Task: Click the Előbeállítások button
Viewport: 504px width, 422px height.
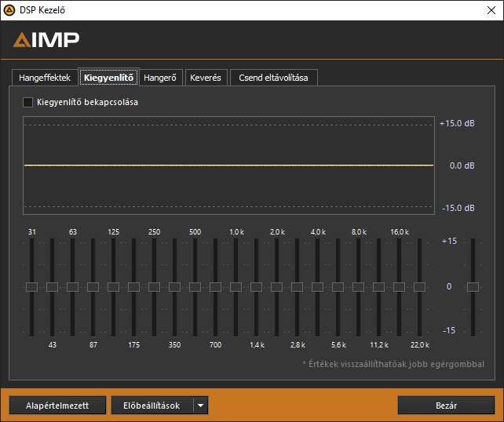Action: pyautogui.click(x=152, y=406)
